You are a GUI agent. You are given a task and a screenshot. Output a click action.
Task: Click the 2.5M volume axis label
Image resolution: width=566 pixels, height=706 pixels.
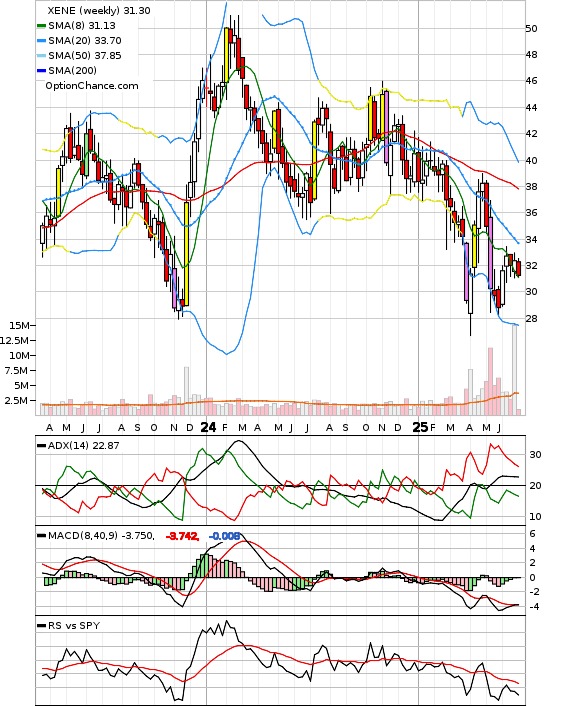pos(17,400)
